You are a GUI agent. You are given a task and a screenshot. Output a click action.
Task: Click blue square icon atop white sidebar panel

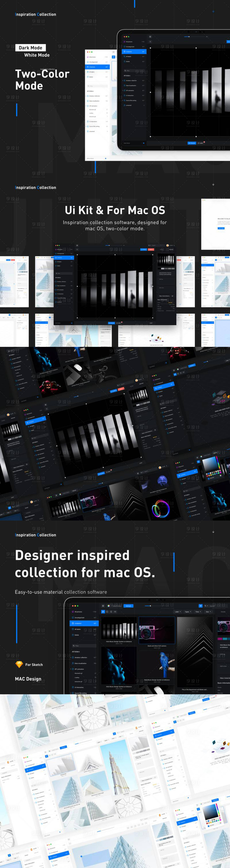pyautogui.click(x=113, y=57)
